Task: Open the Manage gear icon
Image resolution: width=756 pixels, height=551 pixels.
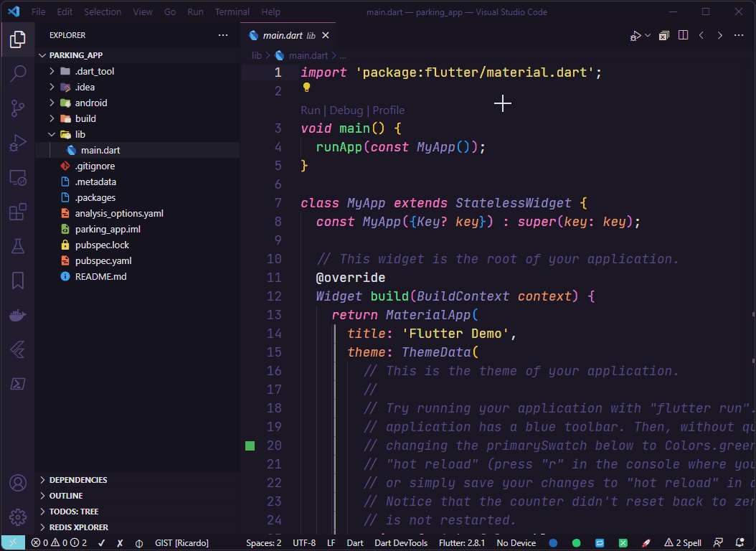Action: click(x=17, y=517)
